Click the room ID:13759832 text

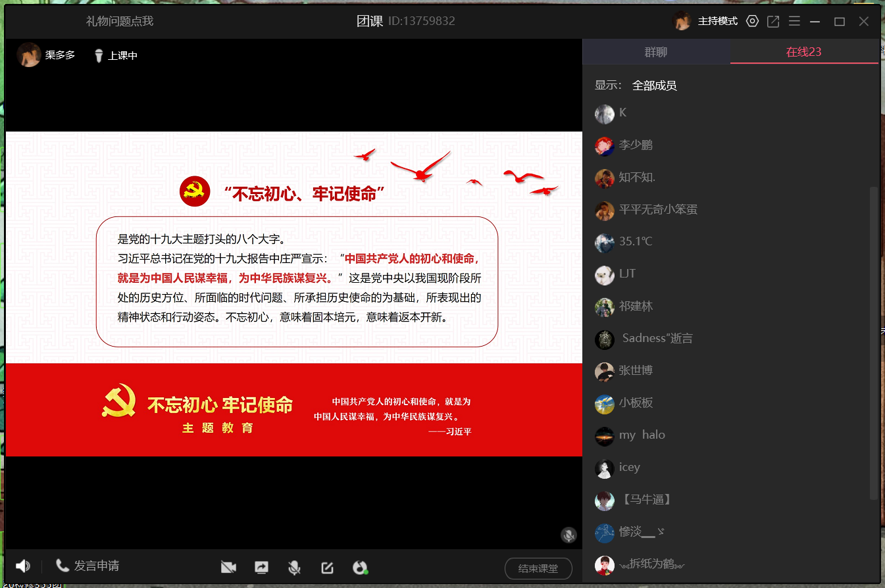pos(422,21)
